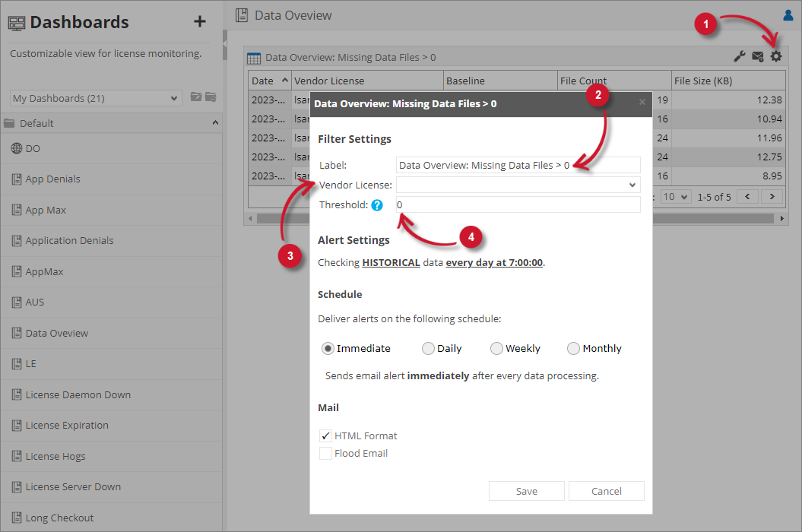Click the Vendor License column header
The image size is (802, 532).
[367, 81]
